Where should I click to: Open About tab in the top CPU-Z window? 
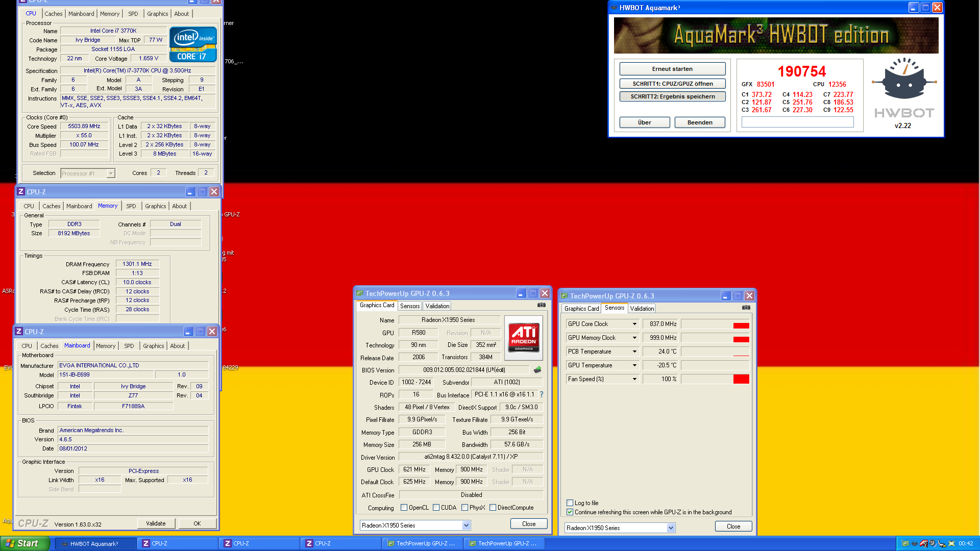181,14
